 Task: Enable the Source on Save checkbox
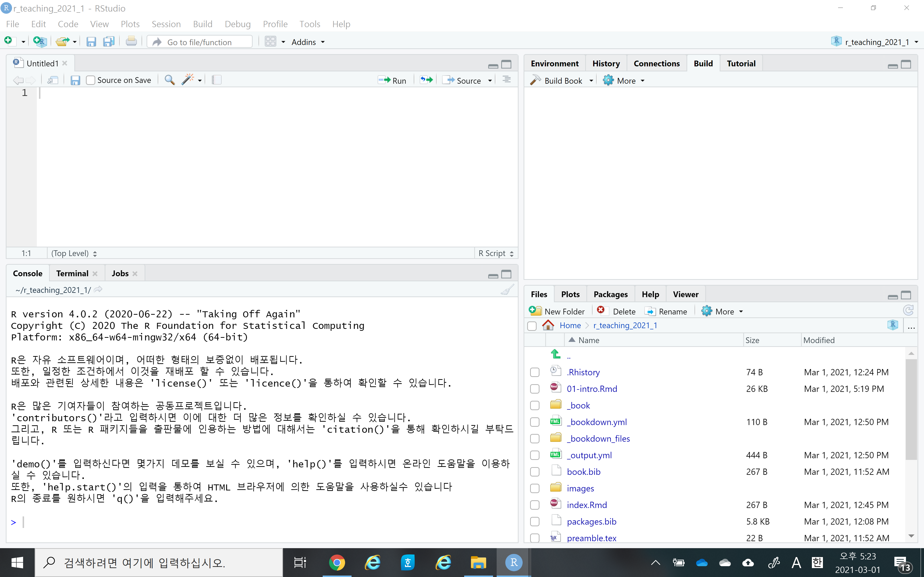tap(90, 81)
